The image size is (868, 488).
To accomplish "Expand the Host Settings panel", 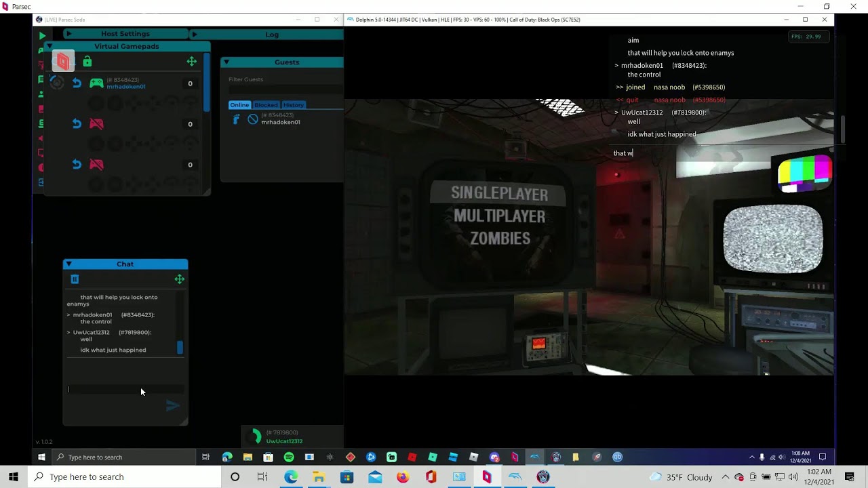I will (x=68, y=34).
